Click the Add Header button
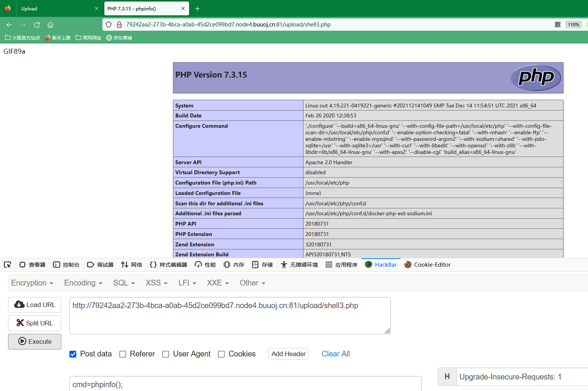The width and height of the screenshot is (588, 391). (288, 354)
